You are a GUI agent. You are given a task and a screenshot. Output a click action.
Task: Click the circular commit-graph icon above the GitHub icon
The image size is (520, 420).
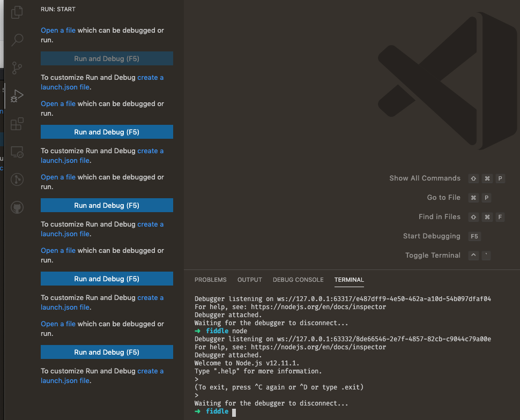tap(16, 179)
